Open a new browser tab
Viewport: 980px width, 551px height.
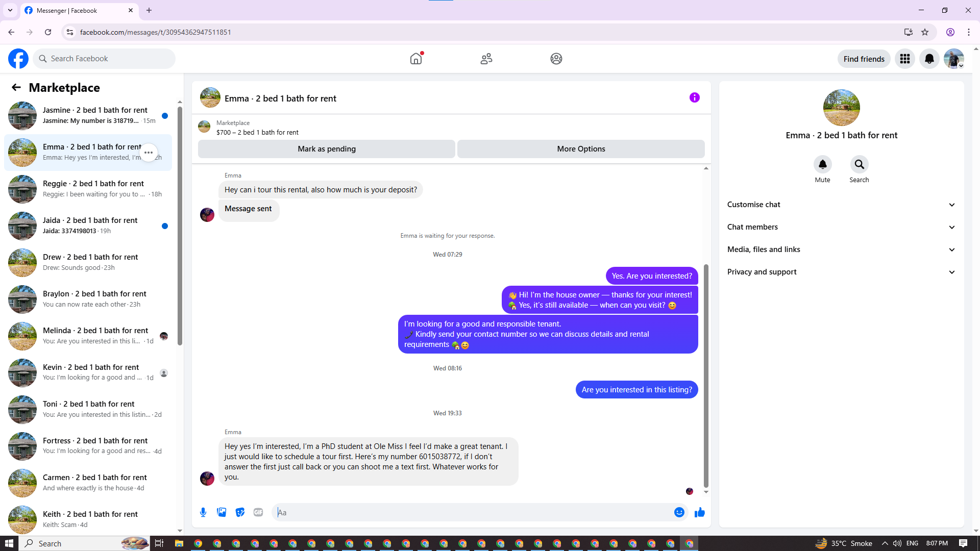pos(149,10)
